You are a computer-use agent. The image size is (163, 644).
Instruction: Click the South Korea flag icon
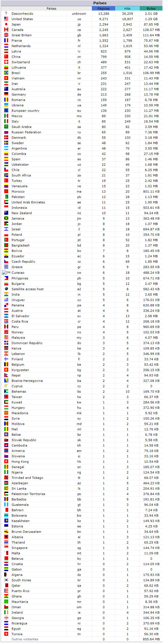tap(6, 580)
